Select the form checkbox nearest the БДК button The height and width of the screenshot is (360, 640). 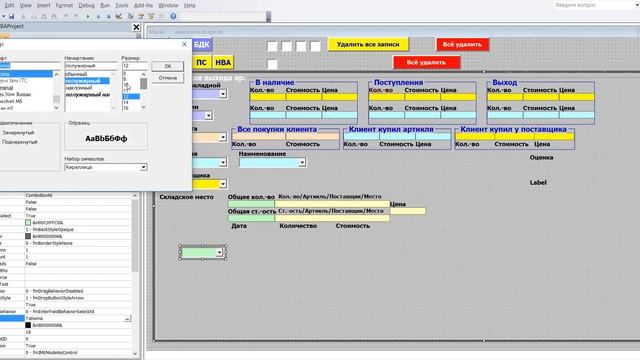tap(272, 46)
